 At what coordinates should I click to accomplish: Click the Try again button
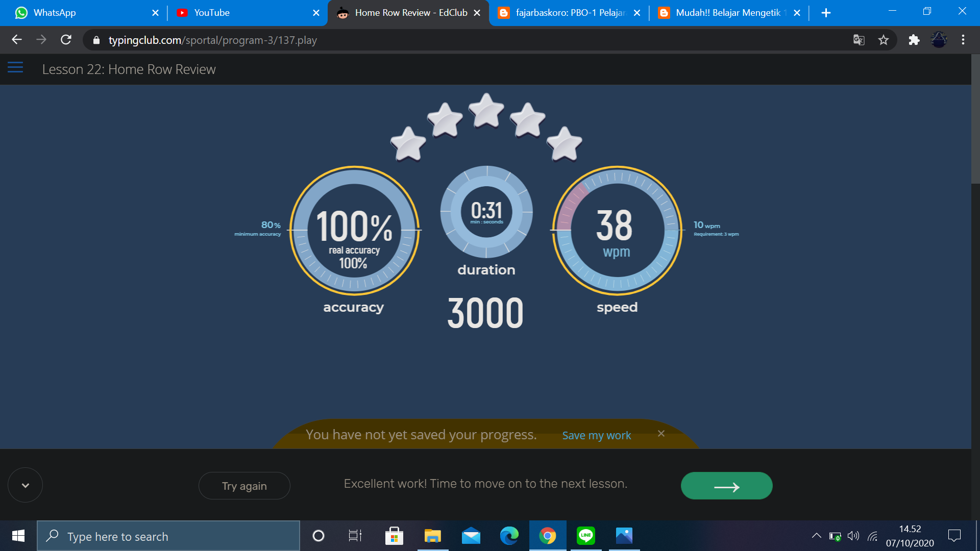click(244, 486)
